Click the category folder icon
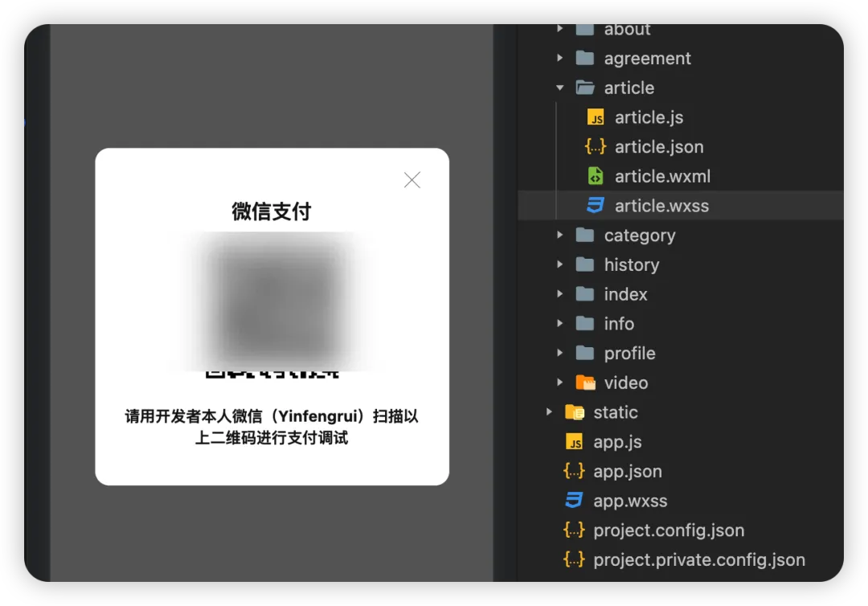 pos(584,235)
